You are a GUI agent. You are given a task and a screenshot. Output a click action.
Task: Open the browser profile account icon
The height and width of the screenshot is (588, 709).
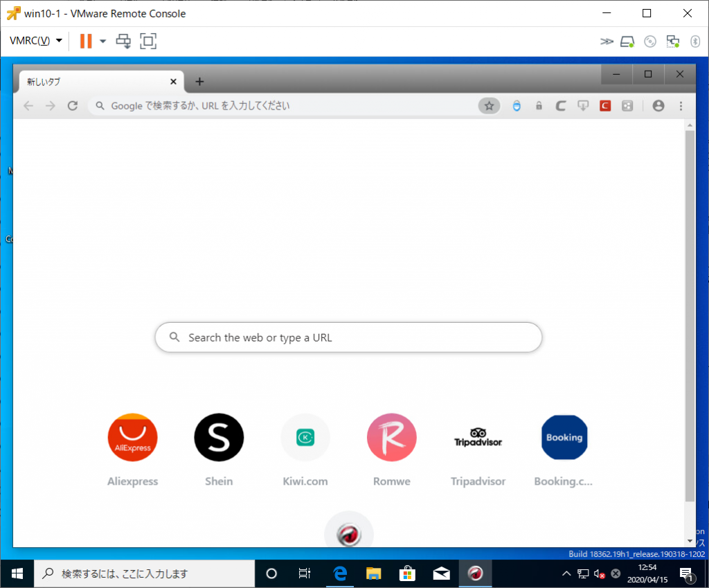[658, 106]
